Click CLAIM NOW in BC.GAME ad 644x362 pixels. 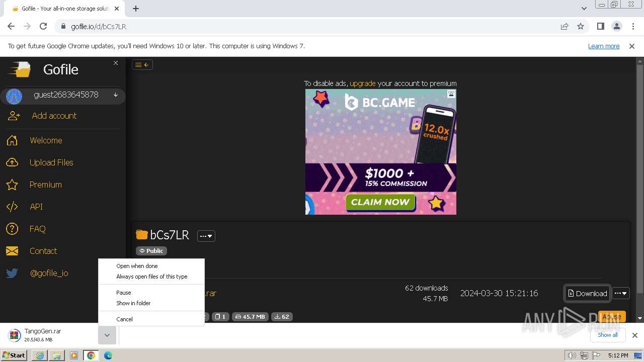point(380,202)
